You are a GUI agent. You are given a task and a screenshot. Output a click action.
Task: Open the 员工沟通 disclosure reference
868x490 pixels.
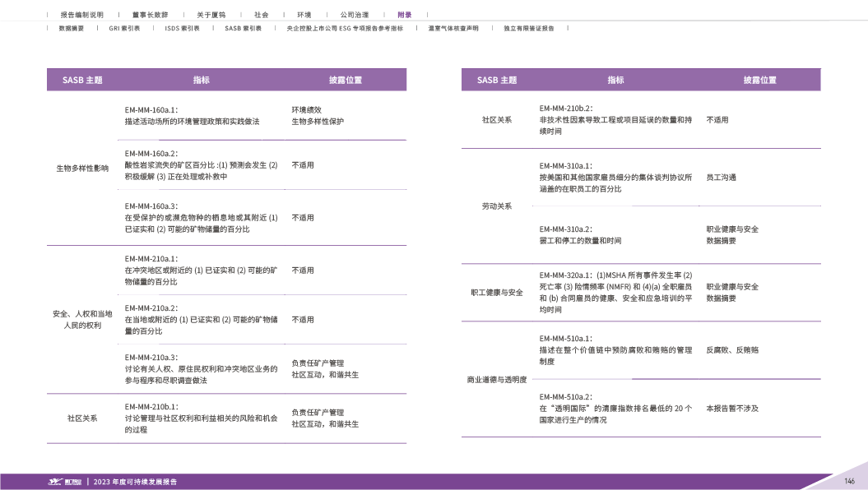click(721, 177)
